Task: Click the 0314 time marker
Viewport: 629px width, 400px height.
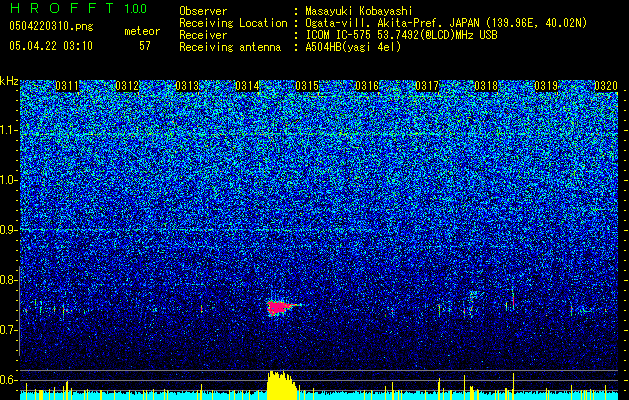Action: [247, 86]
